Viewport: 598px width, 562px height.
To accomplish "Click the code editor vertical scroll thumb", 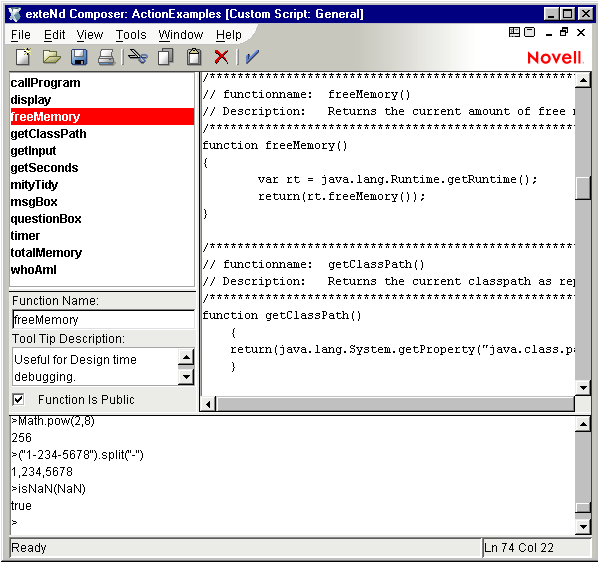I will 583,189.
